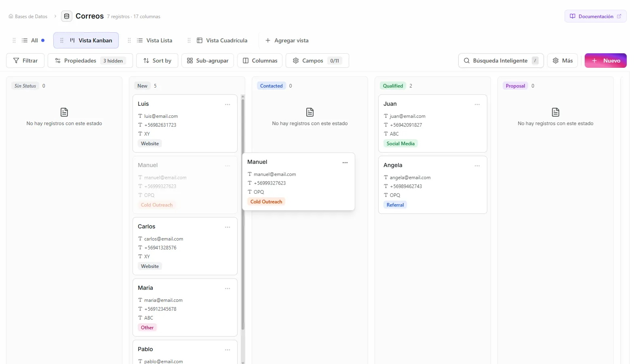Open the Documentación link
The image size is (636, 364).
[595, 16]
